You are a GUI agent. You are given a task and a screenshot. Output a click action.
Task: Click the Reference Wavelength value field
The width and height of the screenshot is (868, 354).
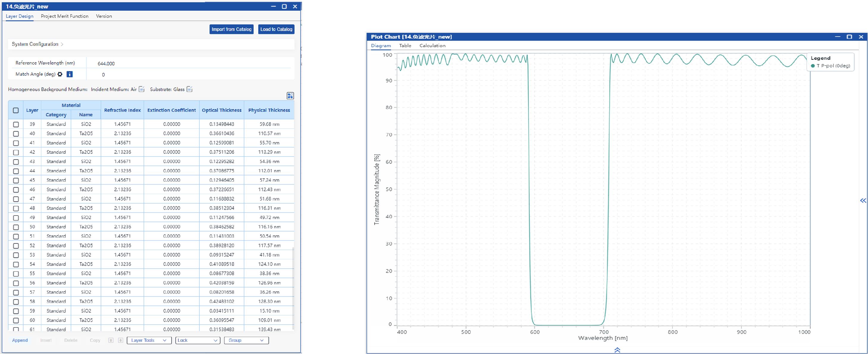coord(106,63)
